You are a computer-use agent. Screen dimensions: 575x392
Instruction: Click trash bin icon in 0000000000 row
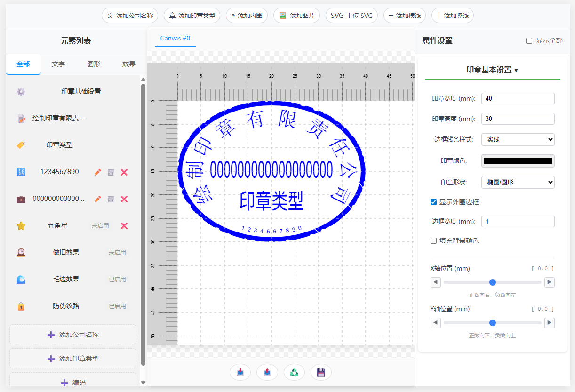[x=111, y=199]
